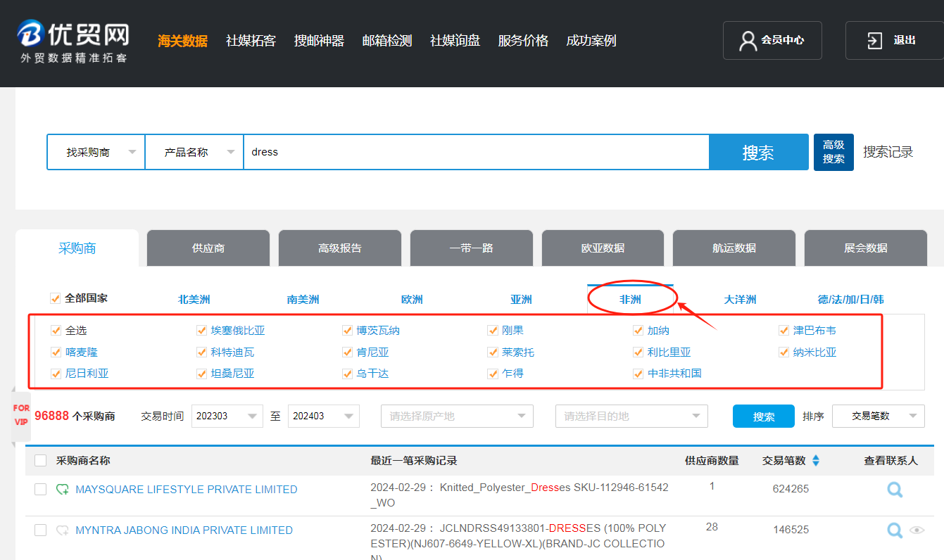Click magnifier icon for MYNTRA JABONG contact
This screenshot has height=560, width=944.
click(895, 530)
